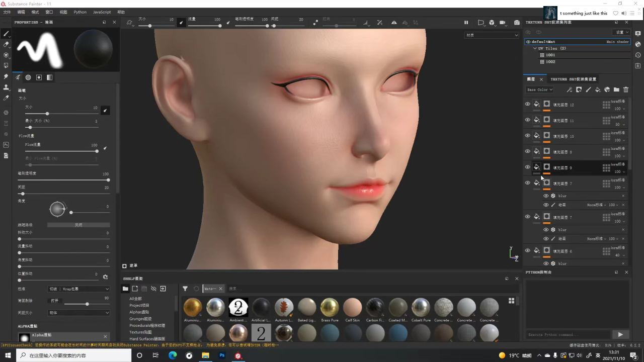Open the Material gradient properties tab icon
This screenshot has height=362, width=644.
pos(49,77)
